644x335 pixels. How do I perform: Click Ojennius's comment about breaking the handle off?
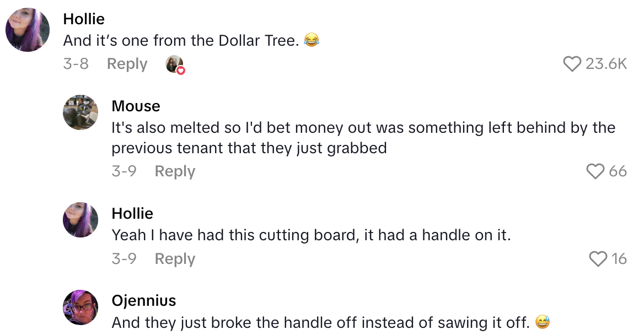[320, 322]
